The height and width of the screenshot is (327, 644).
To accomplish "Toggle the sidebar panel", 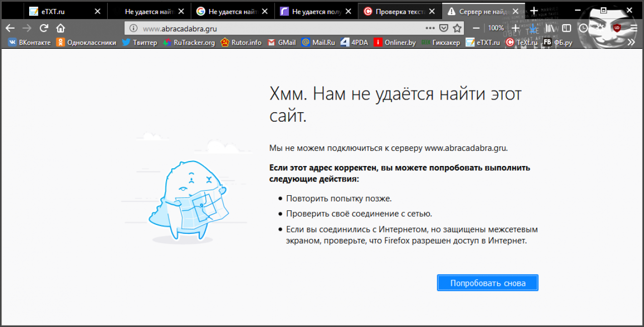I will point(567,28).
